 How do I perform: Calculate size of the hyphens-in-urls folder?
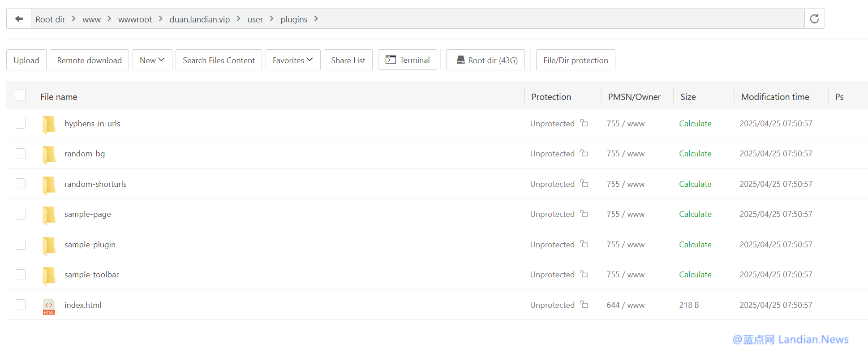(695, 124)
